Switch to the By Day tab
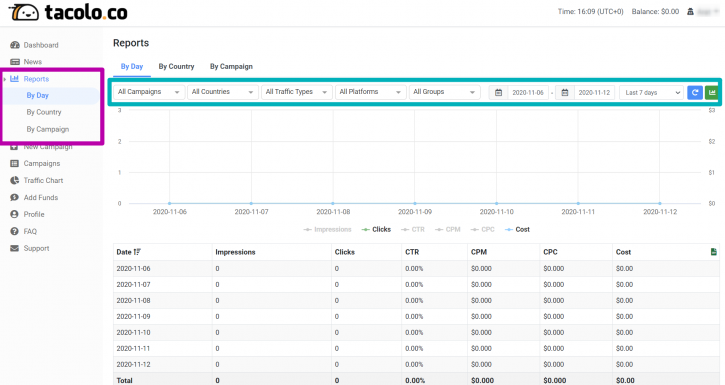Viewport: 725px width, 385px height. (x=132, y=67)
